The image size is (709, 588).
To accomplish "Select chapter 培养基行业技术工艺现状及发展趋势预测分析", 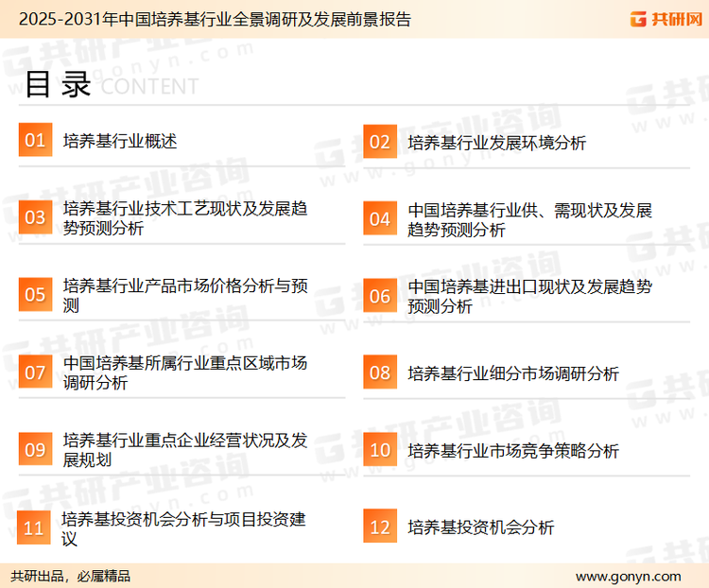I will pyautogui.click(x=185, y=218).
